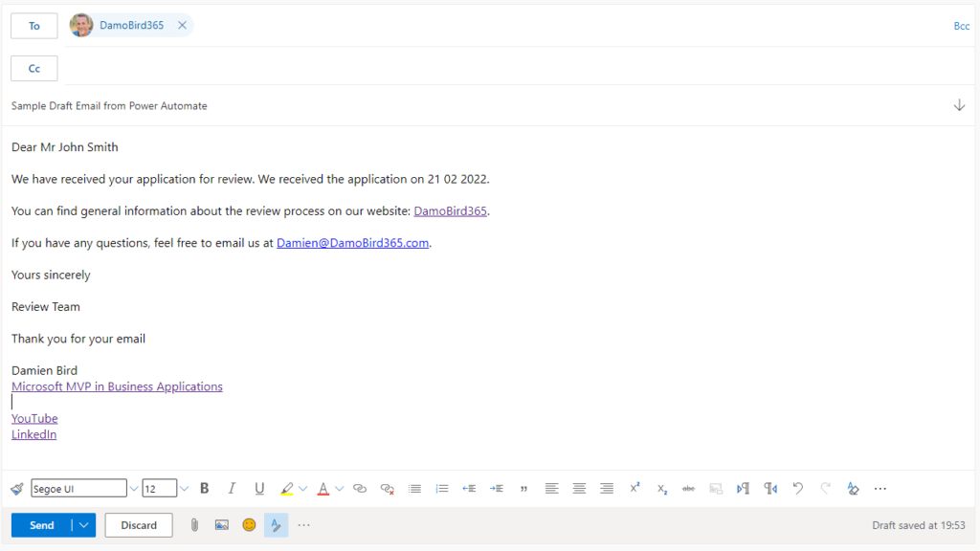
Task: Open the inline pictures icon
Action: point(221,524)
